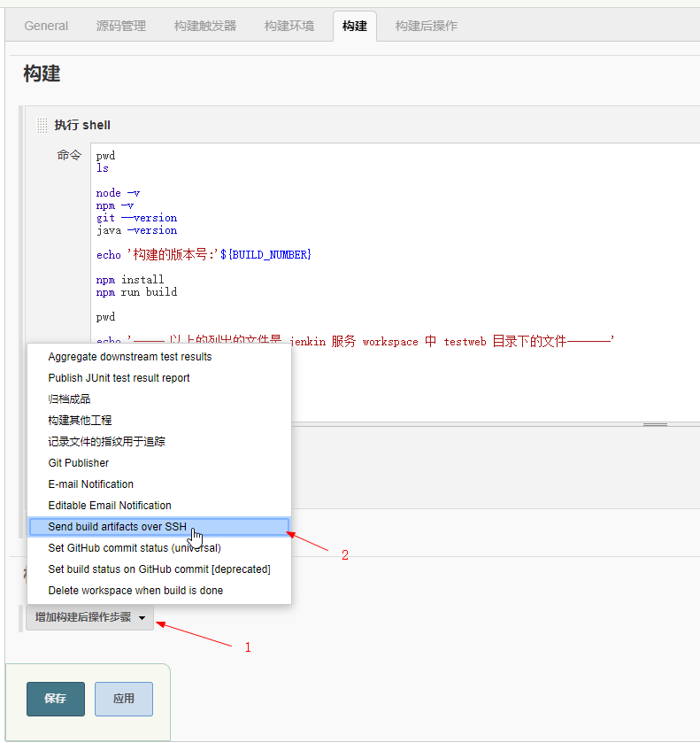Click the 'node -v' line

coord(118,193)
